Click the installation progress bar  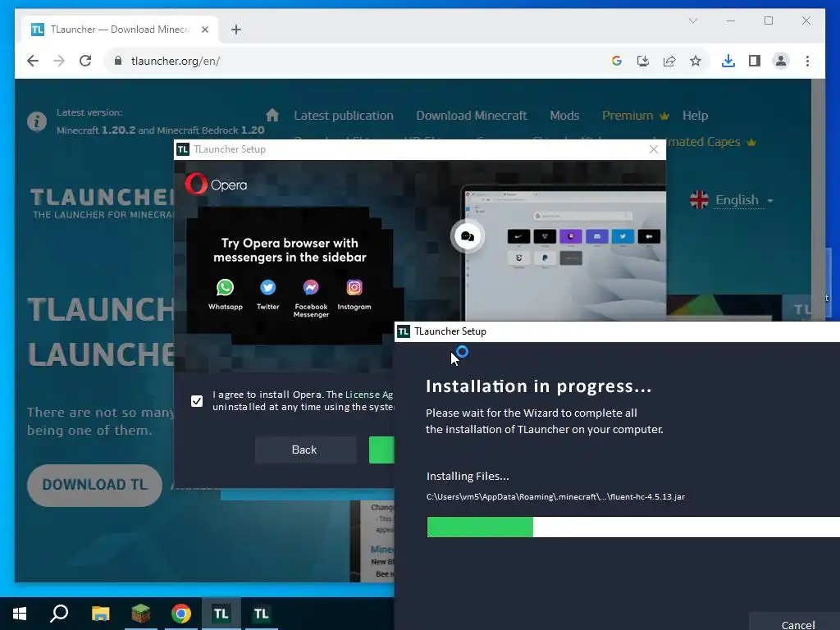click(x=633, y=527)
